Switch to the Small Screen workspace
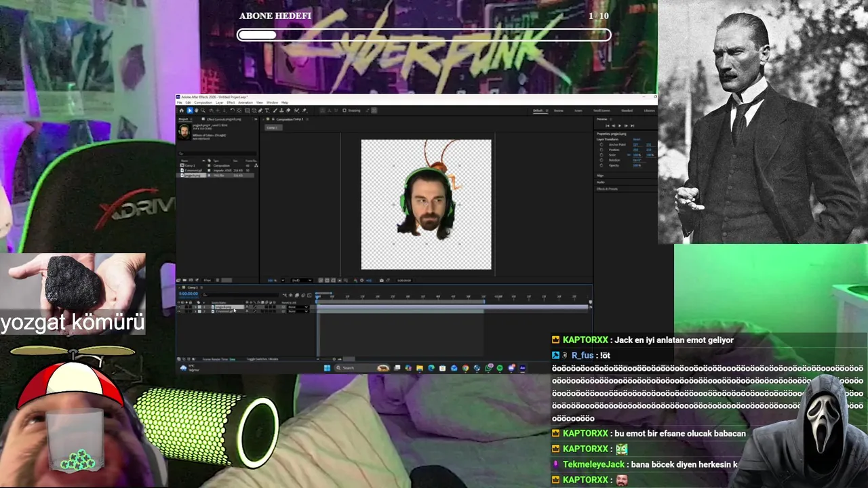Screen dimensions: 868x488 [x=601, y=110]
